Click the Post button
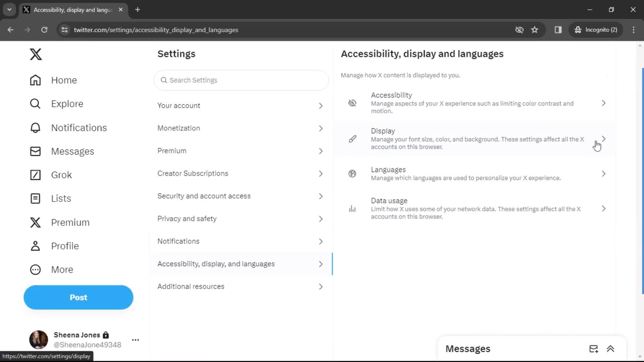The image size is (644, 362). point(78,297)
